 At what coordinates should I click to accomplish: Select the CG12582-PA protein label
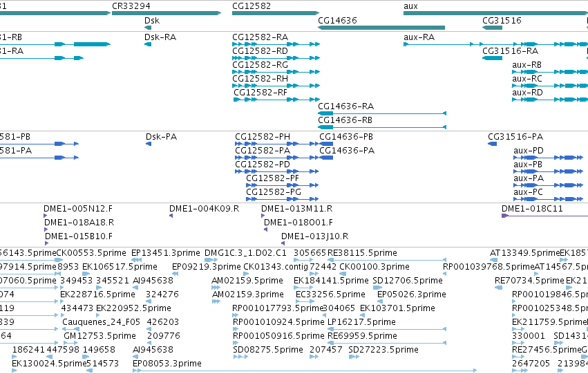tap(263, 151)
